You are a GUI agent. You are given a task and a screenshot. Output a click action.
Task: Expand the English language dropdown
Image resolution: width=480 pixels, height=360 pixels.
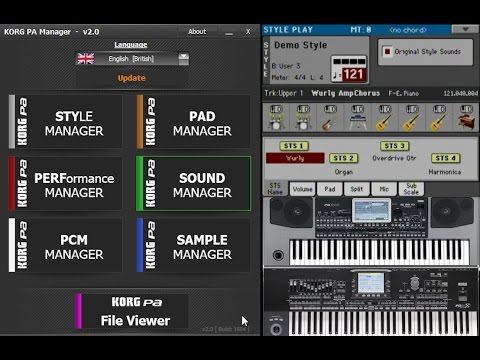184,59
